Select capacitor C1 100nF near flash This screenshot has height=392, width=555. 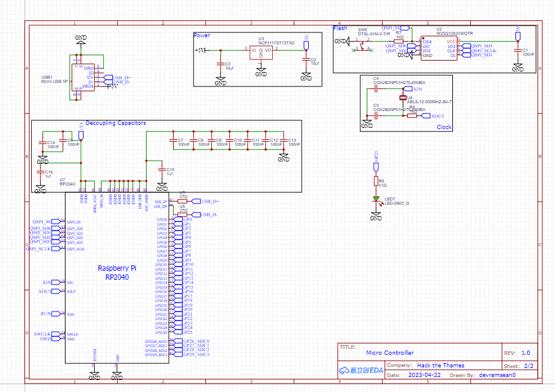coord(518,50)
